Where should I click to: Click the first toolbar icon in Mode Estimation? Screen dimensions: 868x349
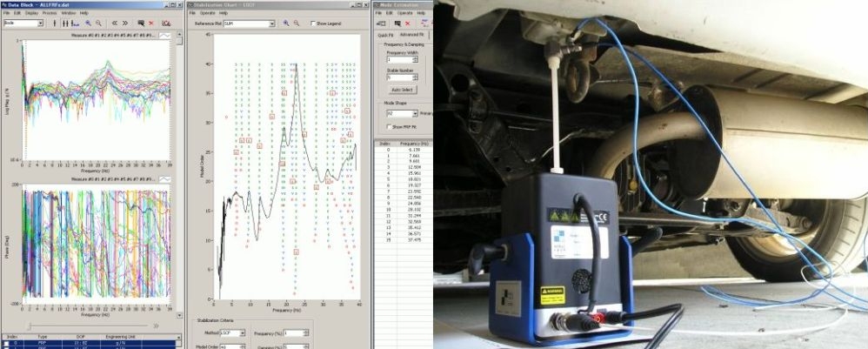click(381, 23)
